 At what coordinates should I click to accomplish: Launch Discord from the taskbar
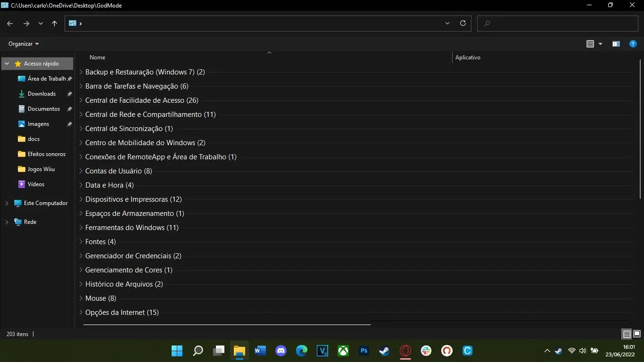(x=281, y=351)
